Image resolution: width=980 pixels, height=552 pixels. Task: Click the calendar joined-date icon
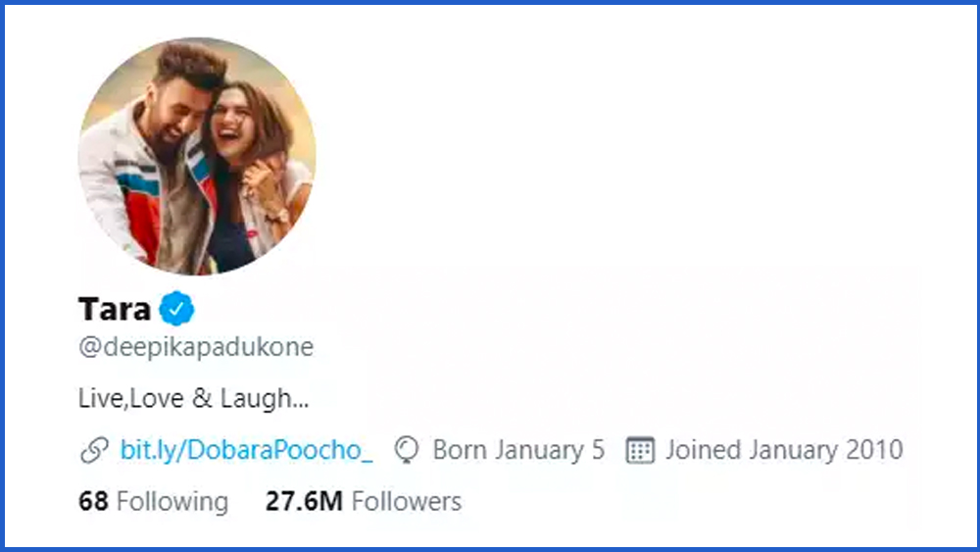pos(640,450)
